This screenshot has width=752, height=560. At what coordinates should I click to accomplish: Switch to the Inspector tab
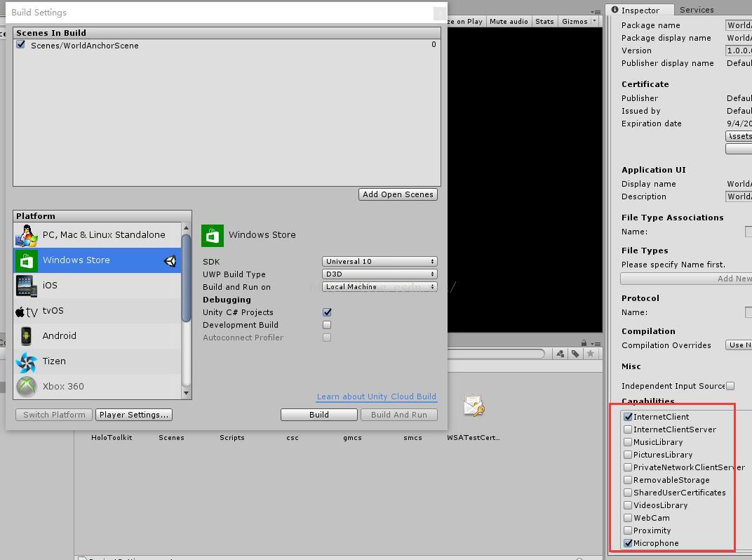[640, 10]
